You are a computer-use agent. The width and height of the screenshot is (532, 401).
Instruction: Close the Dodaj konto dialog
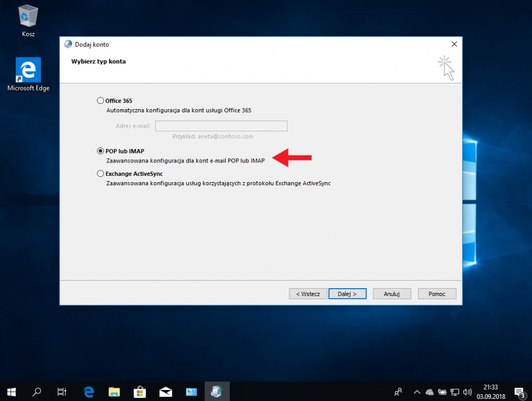(x=454, y=44)
